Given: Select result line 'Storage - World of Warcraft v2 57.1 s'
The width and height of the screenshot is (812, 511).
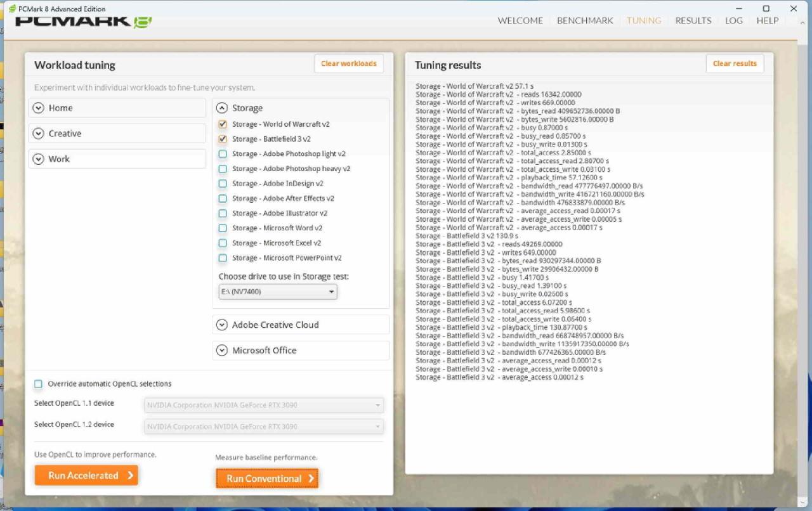Looking at the screenshot, I should [x=475, y=86].
